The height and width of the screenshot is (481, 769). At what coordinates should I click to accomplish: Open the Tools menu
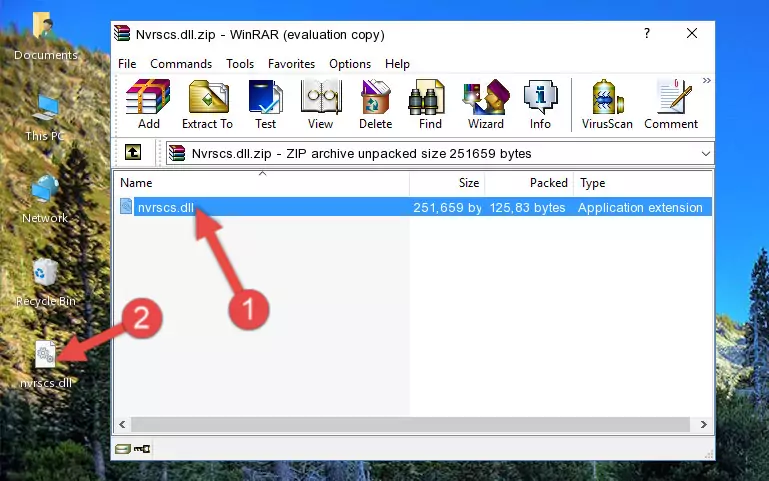240,64
